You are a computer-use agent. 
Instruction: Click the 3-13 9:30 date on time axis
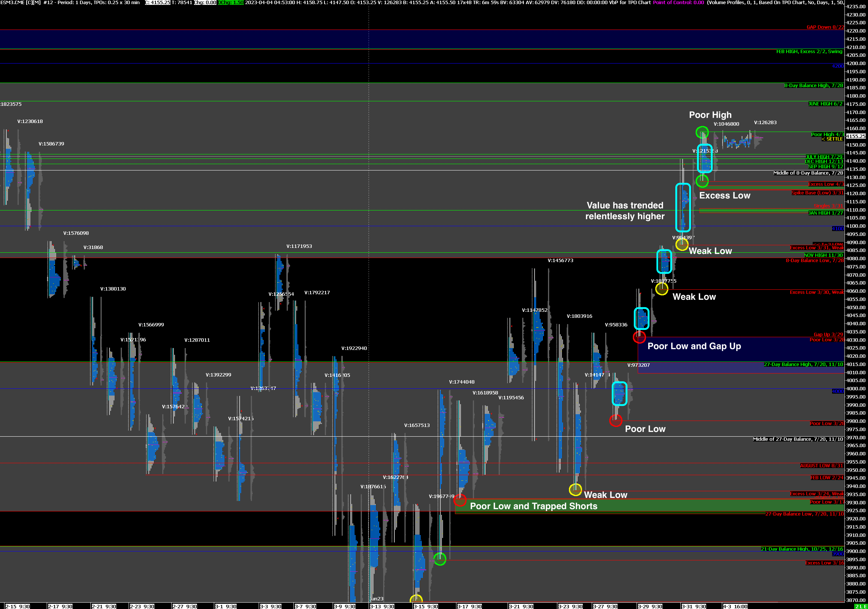382,606
